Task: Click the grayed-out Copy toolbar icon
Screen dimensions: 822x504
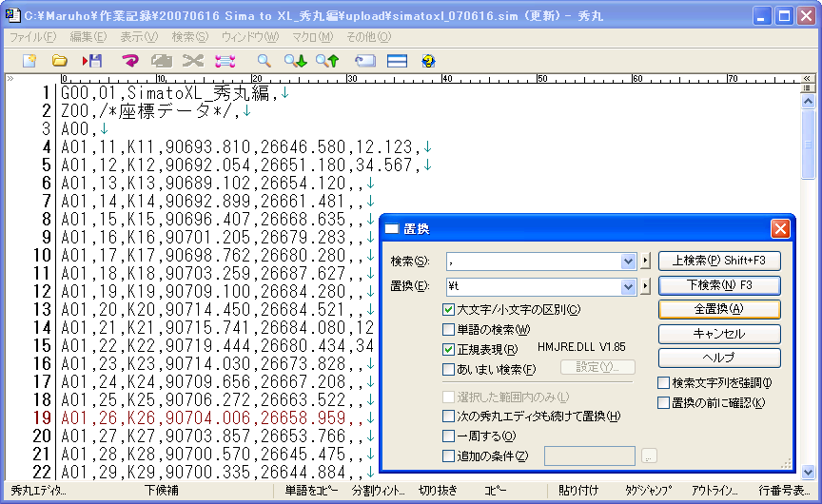Action: [x=162, y=61]
